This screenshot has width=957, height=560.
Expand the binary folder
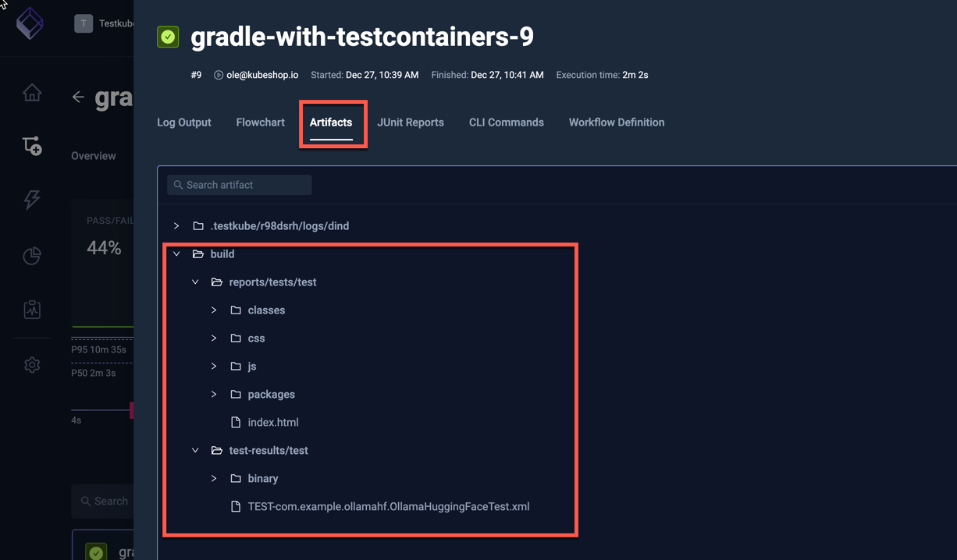214,478
